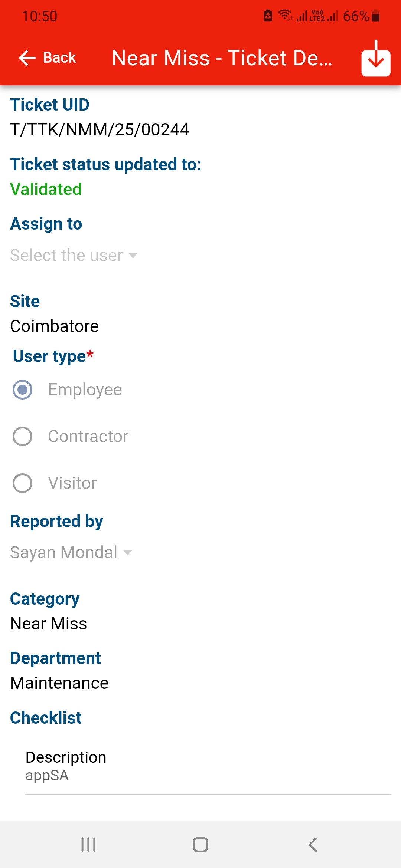The height and width of the screenshot is (868, 401).
Task: Tap Android back chevron icon
Action: [313, 845]
